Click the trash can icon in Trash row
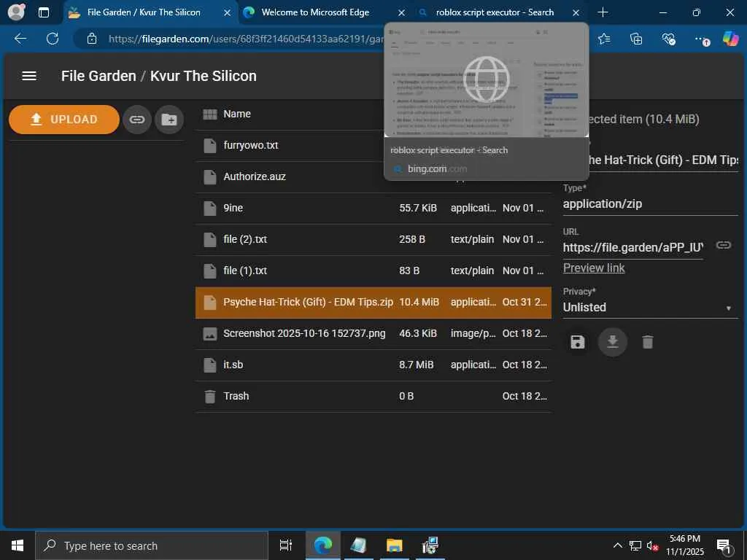Image resolution: width=747 pixels, height=560 pixels. (209, 396)
